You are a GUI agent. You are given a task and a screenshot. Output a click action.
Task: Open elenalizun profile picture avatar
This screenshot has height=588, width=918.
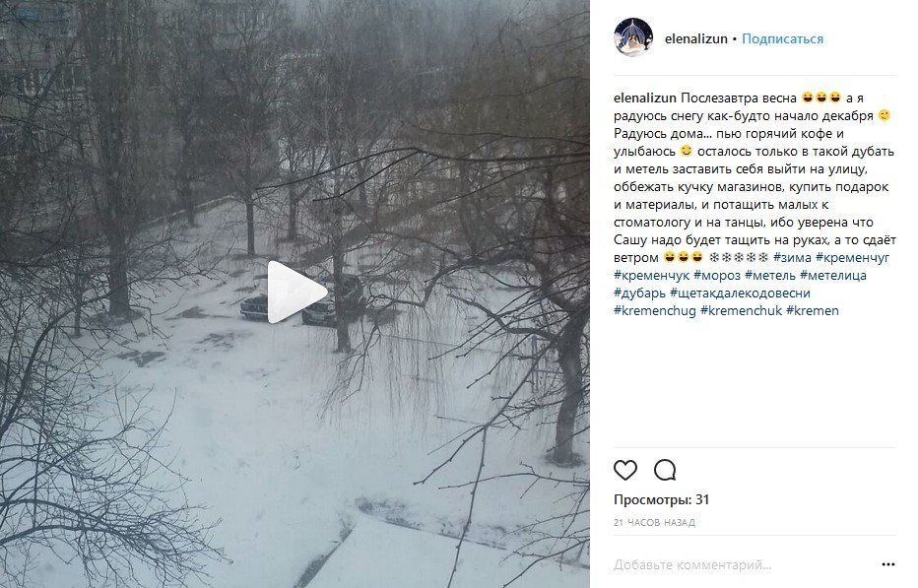tap(633, 37)
